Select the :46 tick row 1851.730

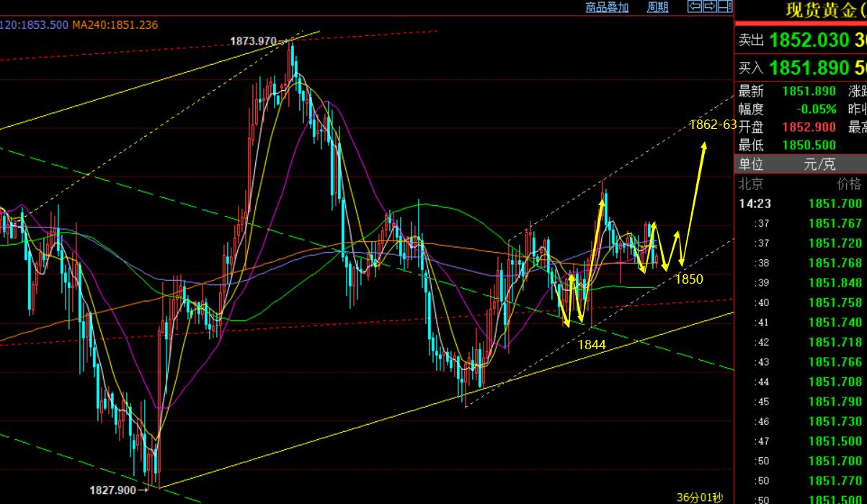pos(801,422)
